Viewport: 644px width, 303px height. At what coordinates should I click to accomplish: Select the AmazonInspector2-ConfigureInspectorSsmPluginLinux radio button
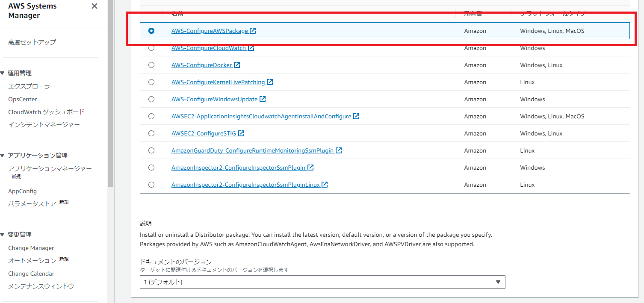[151, 185]
